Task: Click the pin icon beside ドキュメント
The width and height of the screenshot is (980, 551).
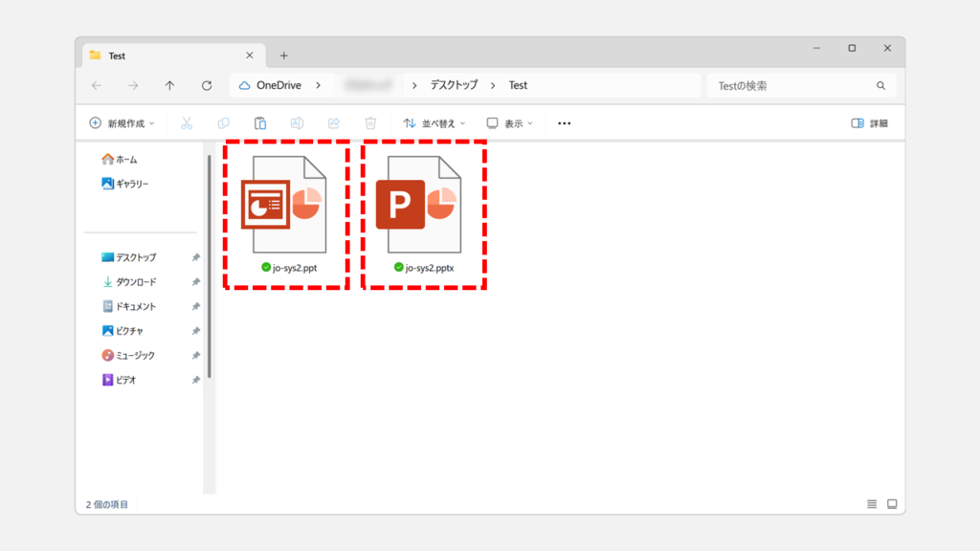Action: (195, 306)
